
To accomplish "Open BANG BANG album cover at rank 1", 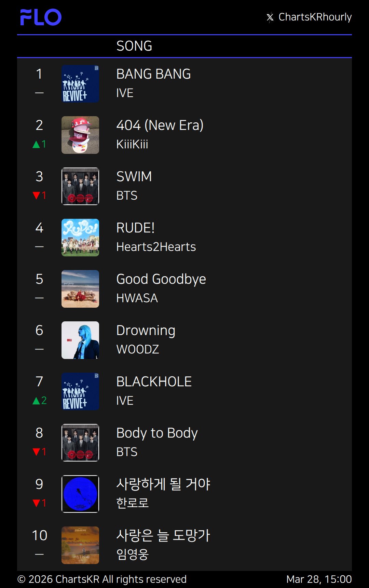I will pos(80,84).
